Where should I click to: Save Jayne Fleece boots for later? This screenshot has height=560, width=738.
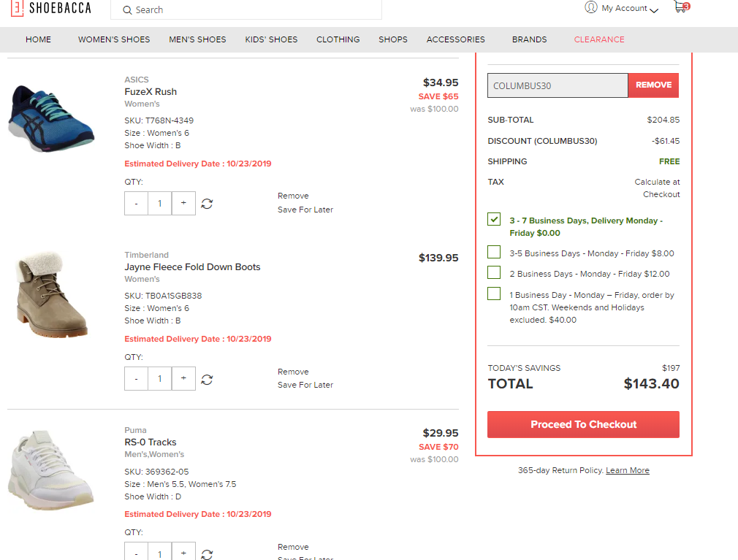(305, 385)
